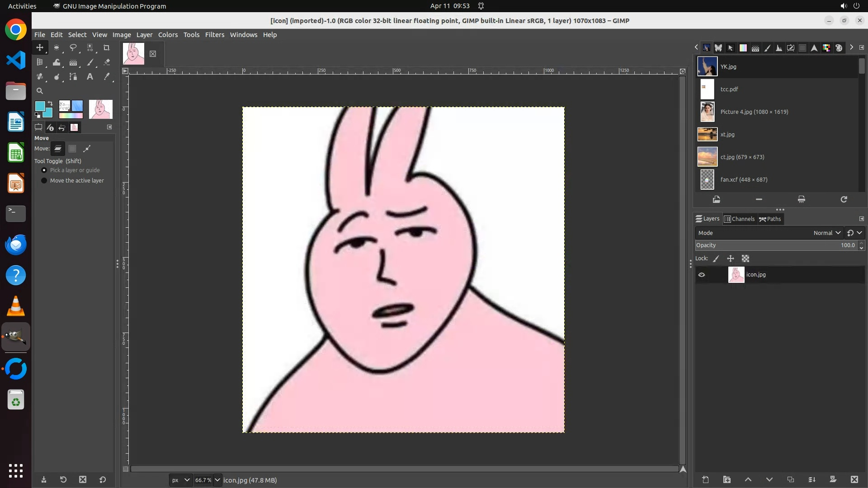Screen dimensions: 868x488
Task: Select the Color Picker eyedropper tool
Action: coord(107,77)
